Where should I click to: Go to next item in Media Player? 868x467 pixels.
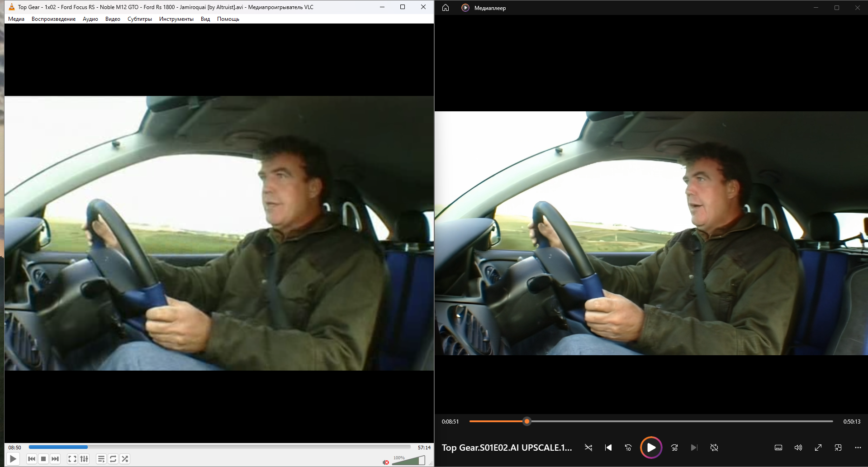[x=694, y=448]
